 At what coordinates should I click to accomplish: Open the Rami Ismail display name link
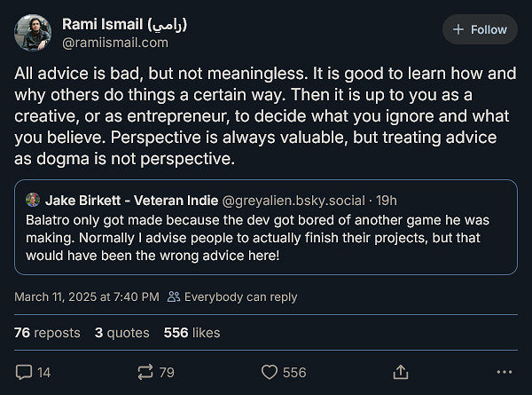coord(124,23)
